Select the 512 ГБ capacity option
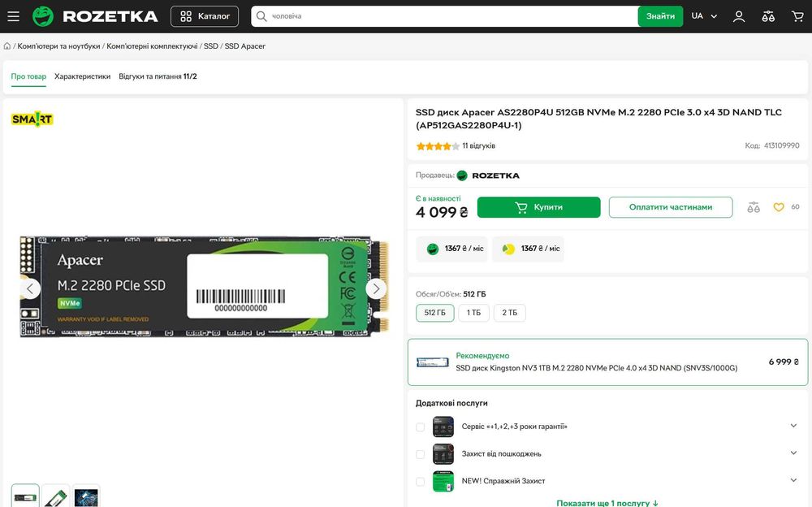The image size is (812, 507). point(435,313)
